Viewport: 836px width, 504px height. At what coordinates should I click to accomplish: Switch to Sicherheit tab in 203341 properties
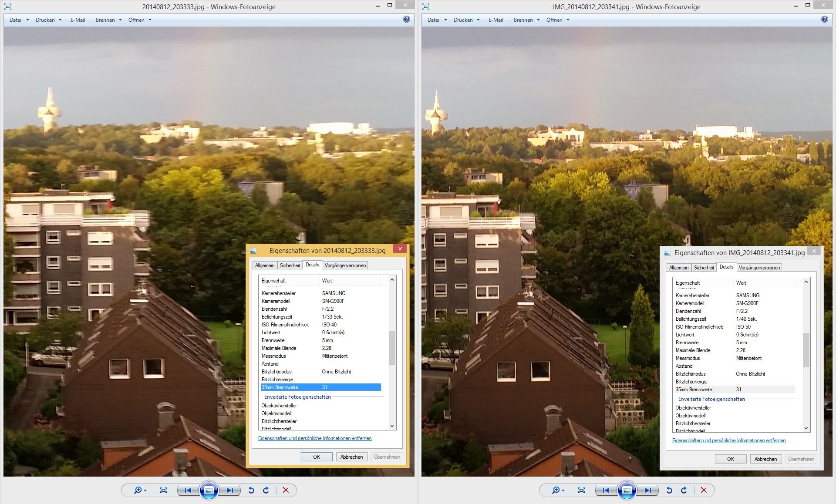[704, 267]
